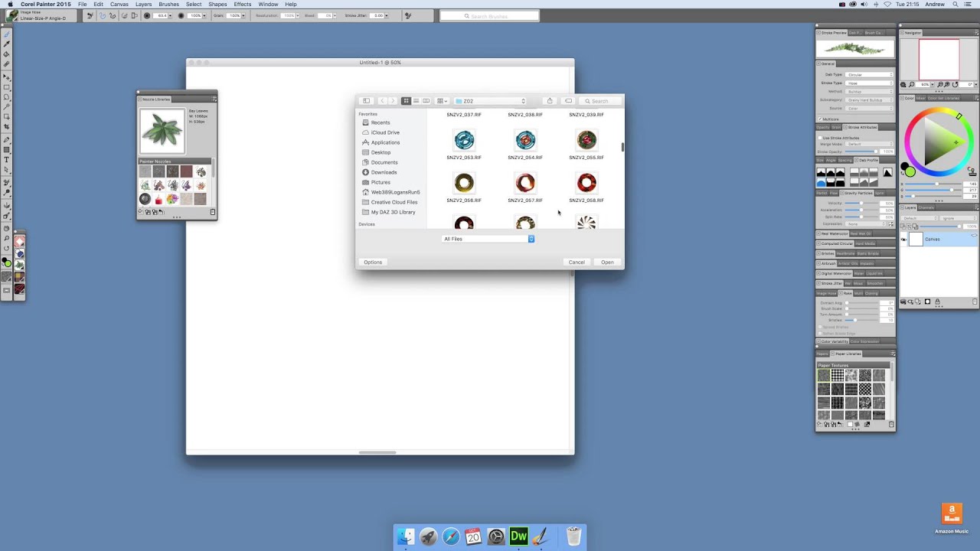
Task: Toggle the file dialog sidebar button
Action: tap(366, 101)
